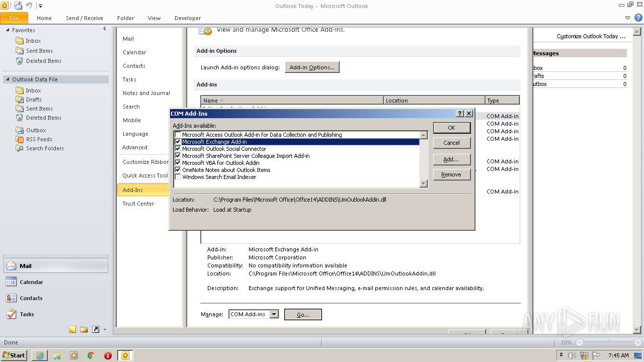
Task: Enable Microsoft Access Outlook Add-in checkbox
Action: click(178, 135)
